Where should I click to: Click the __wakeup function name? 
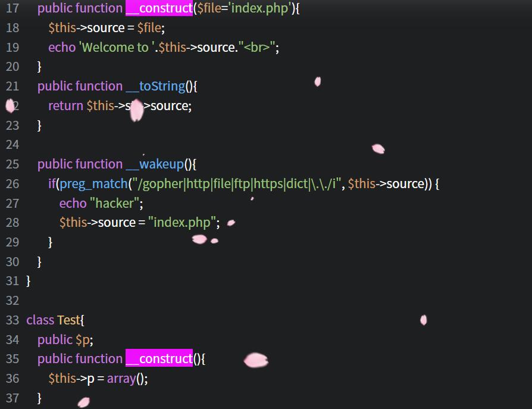155,164
